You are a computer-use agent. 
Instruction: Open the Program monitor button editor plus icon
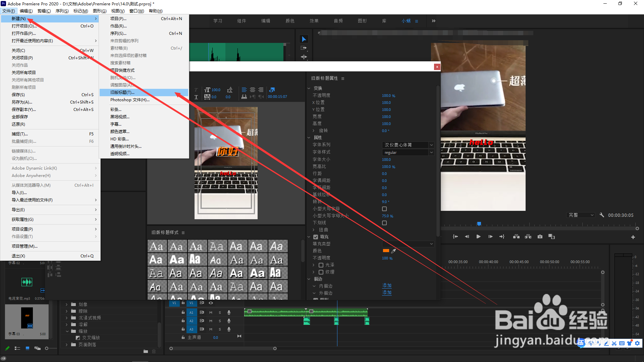[633, 237]
